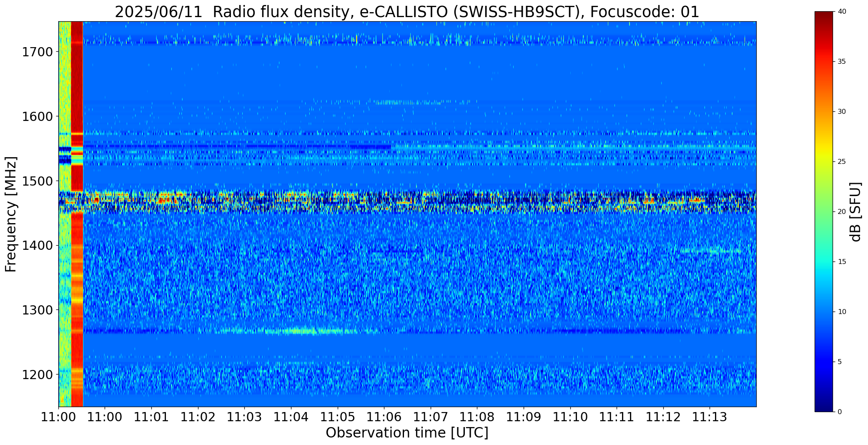Select the 1600 frequency tick label
Viewport: 868px width, 445px height.
pos(37,116)
